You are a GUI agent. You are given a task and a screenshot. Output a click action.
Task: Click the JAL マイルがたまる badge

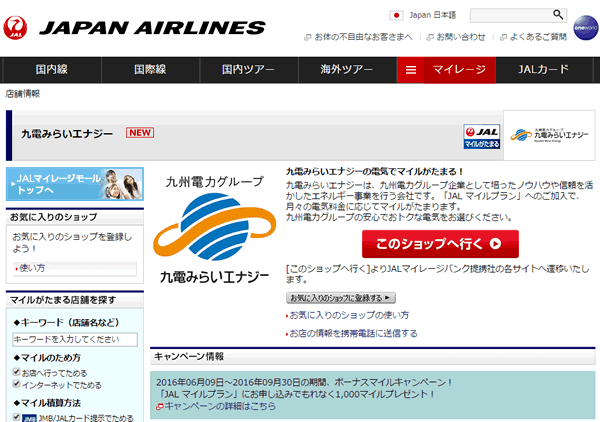[x=481, y=137]
